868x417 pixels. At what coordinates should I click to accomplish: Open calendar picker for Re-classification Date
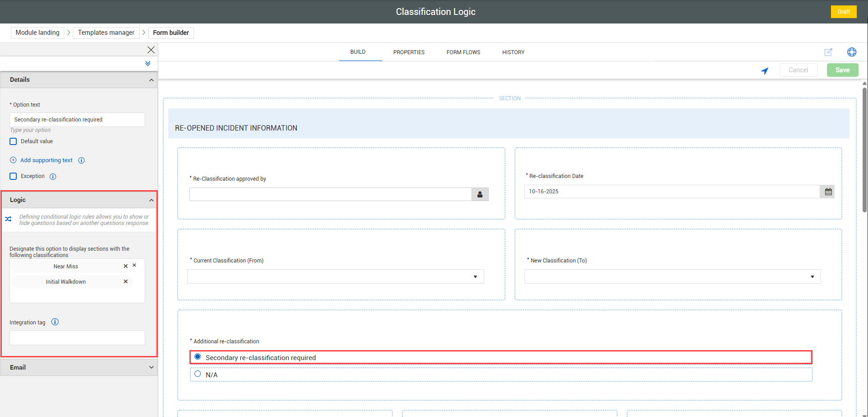point(828,192)
